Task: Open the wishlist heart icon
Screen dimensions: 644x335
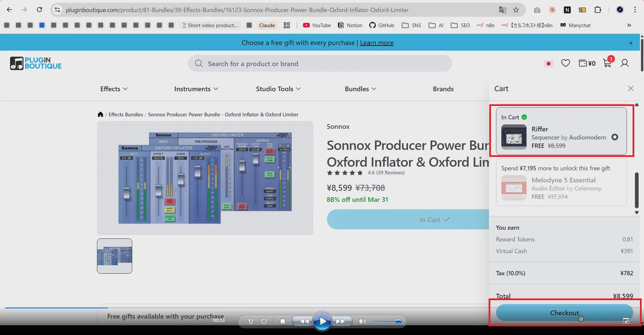Action: click(x=565, y=63)
